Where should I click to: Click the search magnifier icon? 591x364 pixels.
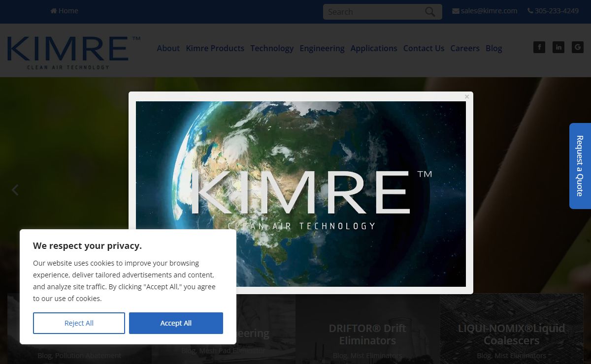point(430,12)
